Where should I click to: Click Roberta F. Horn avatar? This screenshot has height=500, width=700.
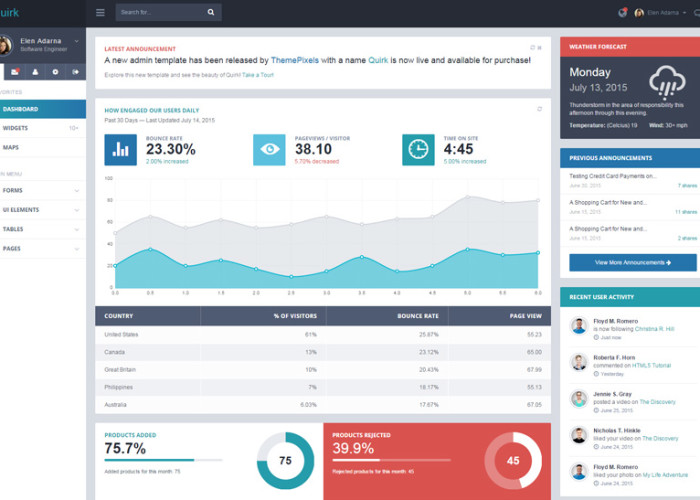point(579,362)
